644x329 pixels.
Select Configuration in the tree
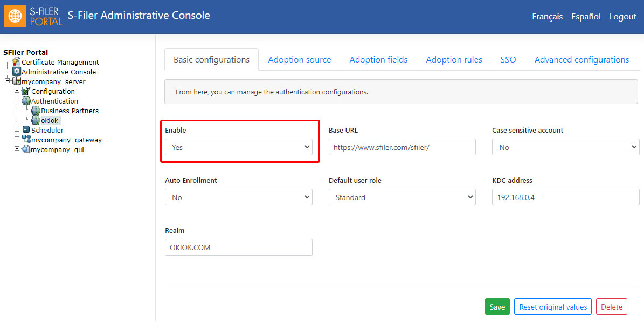[x=53, y=91]
